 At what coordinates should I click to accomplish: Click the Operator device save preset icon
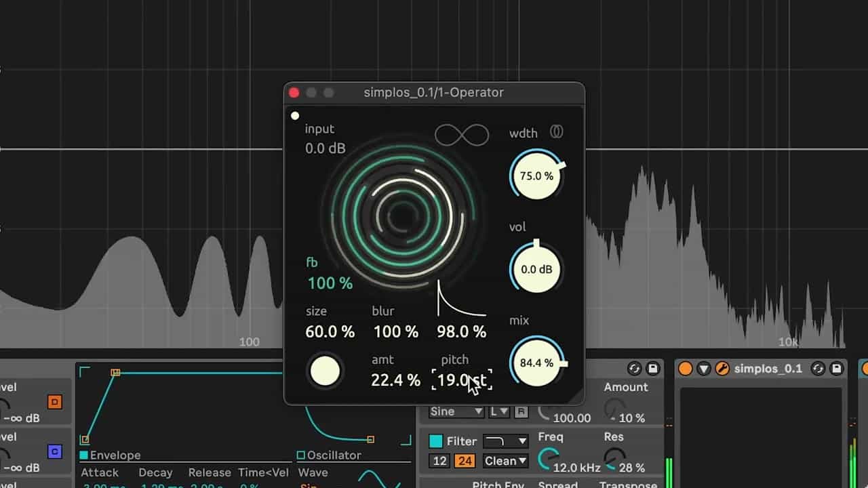coord(653,369)
